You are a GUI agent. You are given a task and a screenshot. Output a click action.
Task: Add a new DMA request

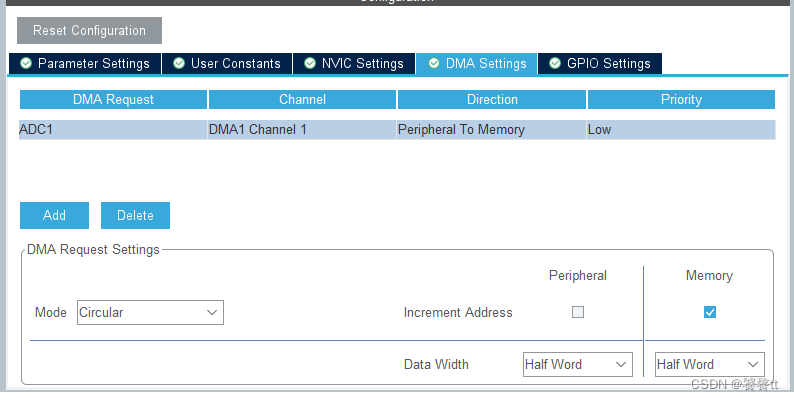(55, 215)
